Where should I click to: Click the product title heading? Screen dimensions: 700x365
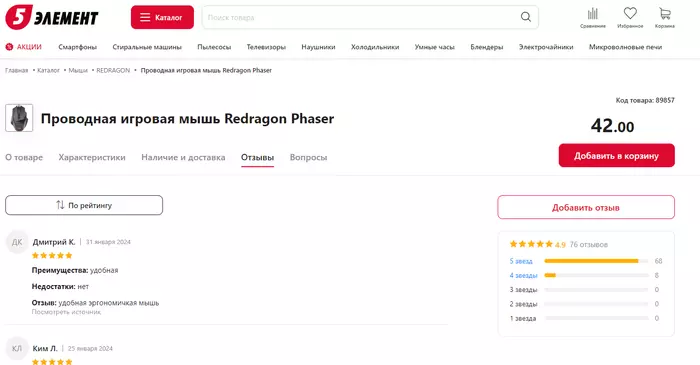click(x=188, y=119)
